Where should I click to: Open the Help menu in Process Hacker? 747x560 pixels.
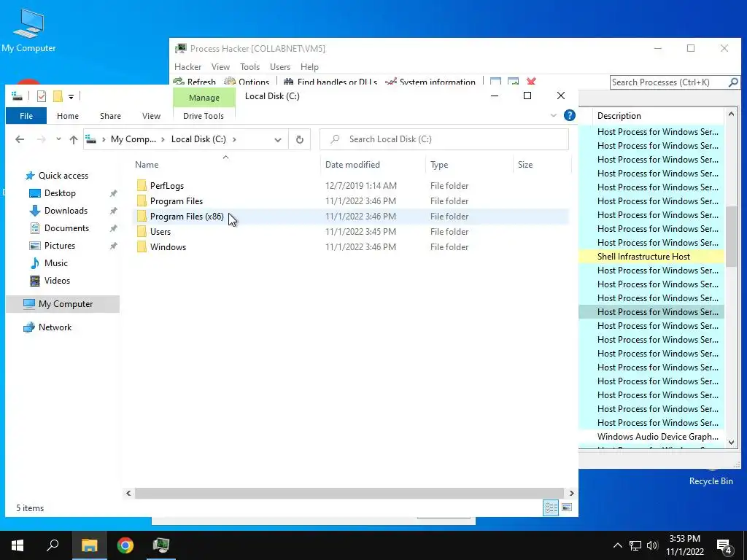click(x=309, y=66)
